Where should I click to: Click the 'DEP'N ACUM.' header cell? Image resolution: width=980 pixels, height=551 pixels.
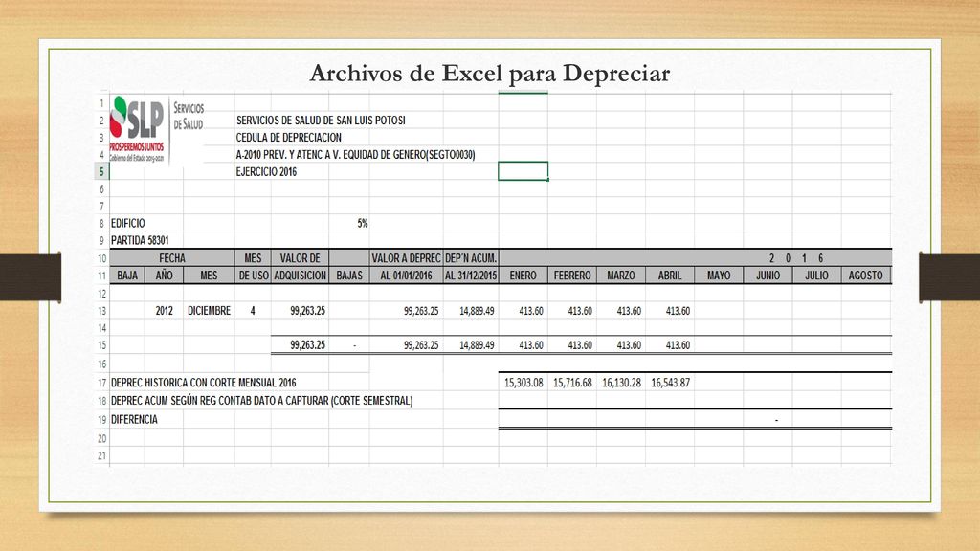[x=471, y=258]
